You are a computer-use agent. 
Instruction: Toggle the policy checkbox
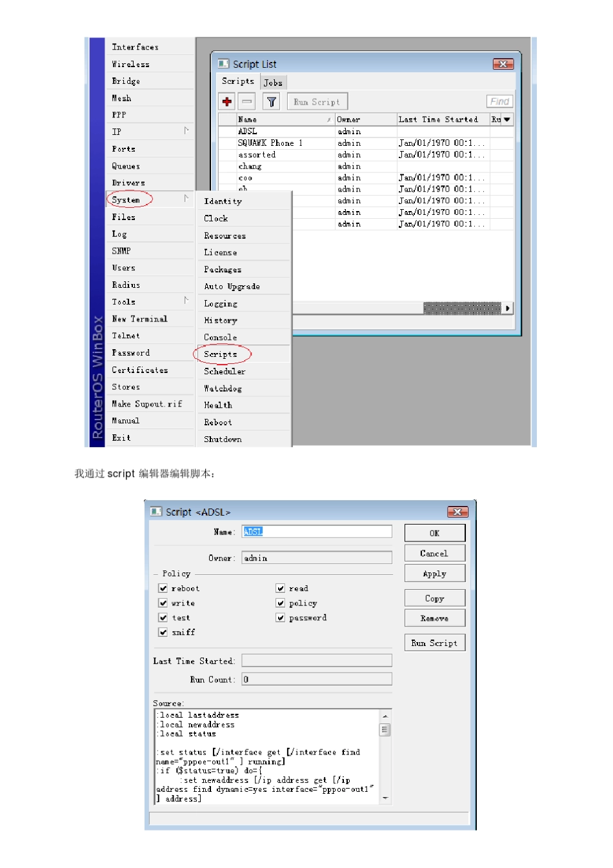click(x=281, y=603)
